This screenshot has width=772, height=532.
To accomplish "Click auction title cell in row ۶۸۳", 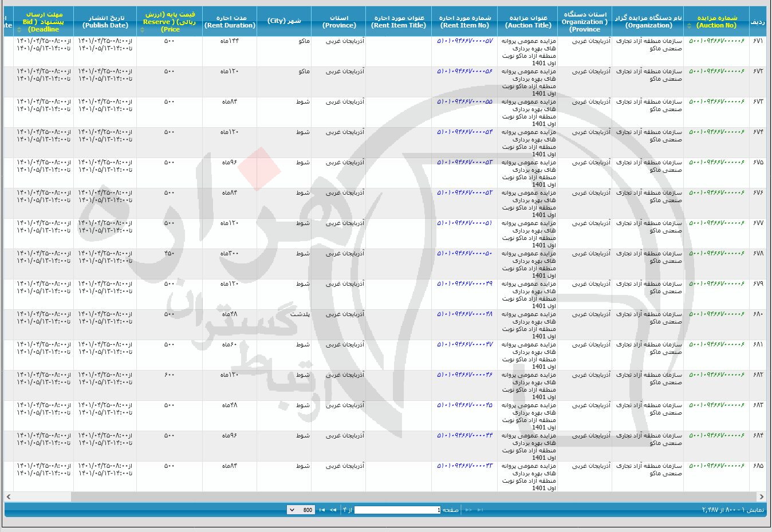I will (529, 416).
